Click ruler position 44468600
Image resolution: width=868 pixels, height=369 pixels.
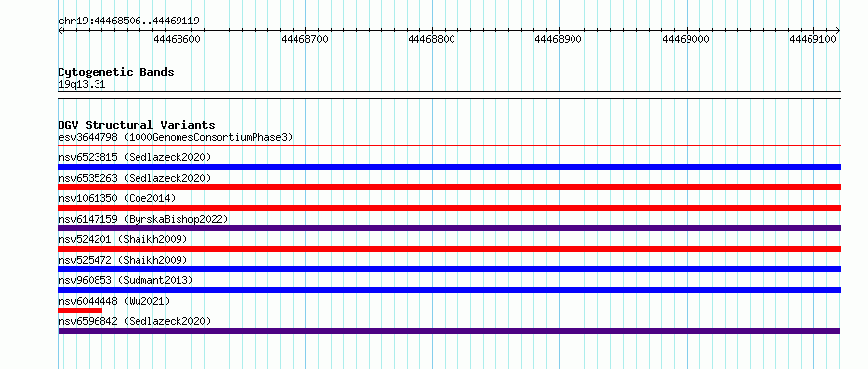coord(178,39)
